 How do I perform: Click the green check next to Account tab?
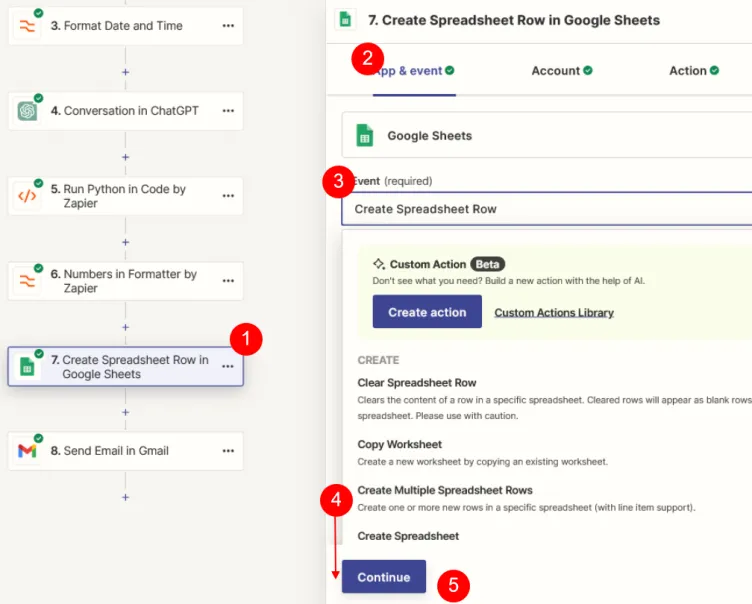588,71
